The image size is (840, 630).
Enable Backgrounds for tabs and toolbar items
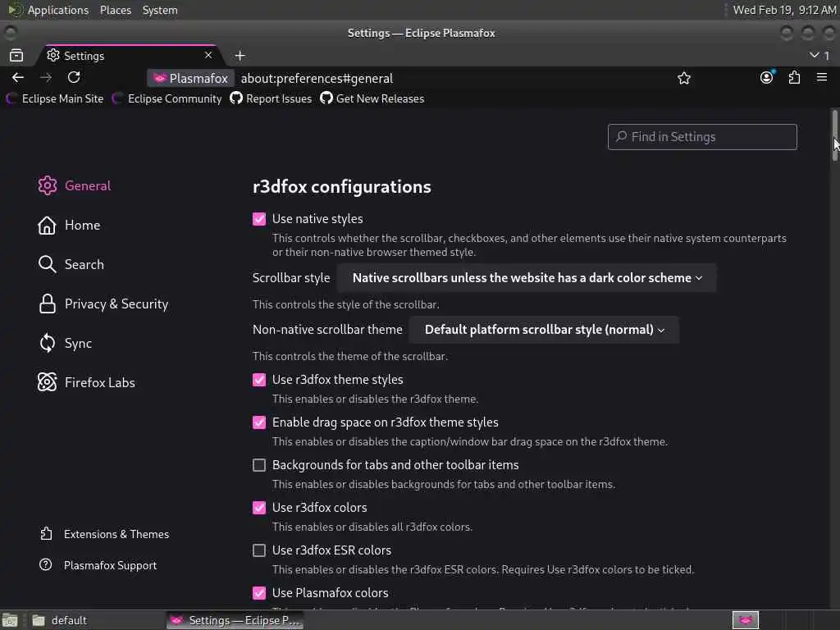[x=259, y=465]
